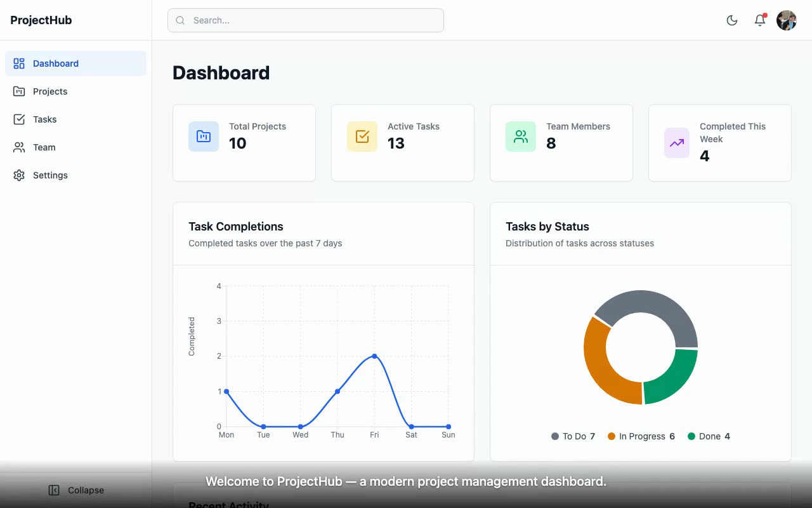Open the Settings menu item

click(75, 175)
